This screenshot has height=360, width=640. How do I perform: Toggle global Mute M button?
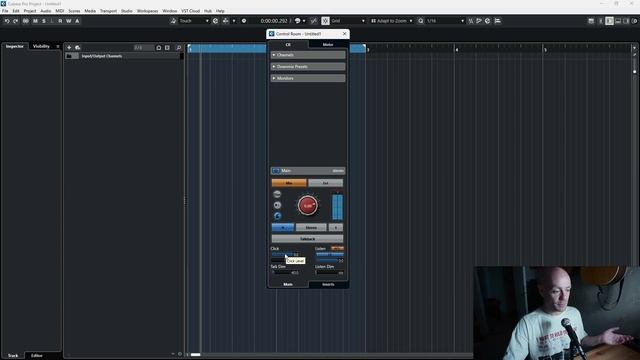35,21
